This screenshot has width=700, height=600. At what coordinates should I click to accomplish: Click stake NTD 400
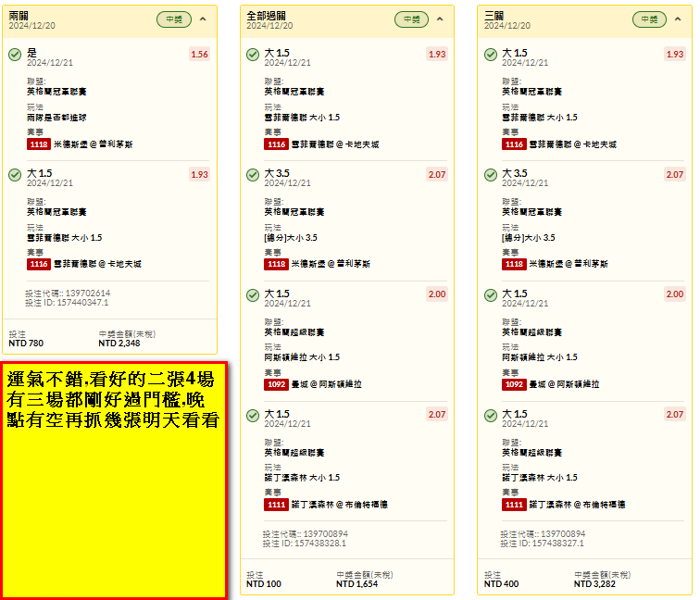tap(501, 584)
